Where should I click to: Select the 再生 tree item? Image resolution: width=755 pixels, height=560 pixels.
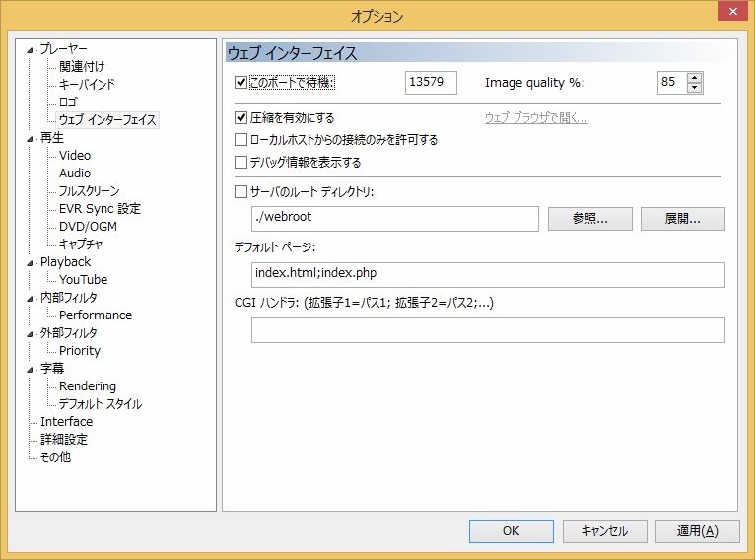(52, 138)
